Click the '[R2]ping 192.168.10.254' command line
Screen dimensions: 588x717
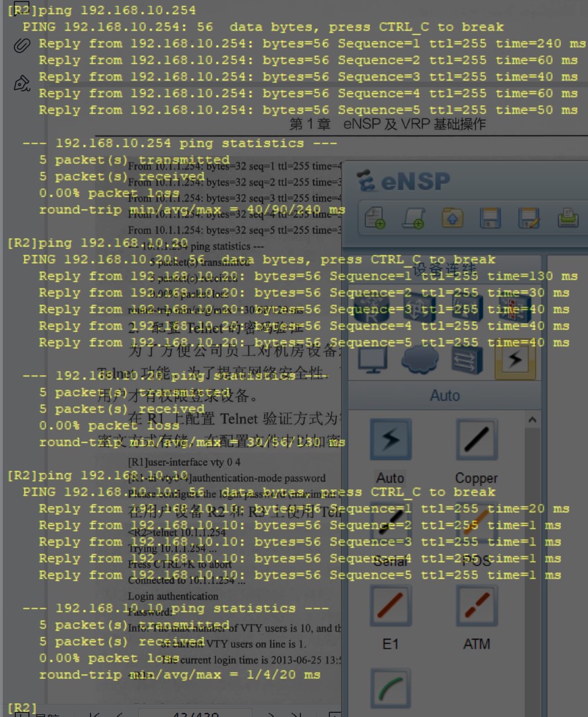[102, 10]
